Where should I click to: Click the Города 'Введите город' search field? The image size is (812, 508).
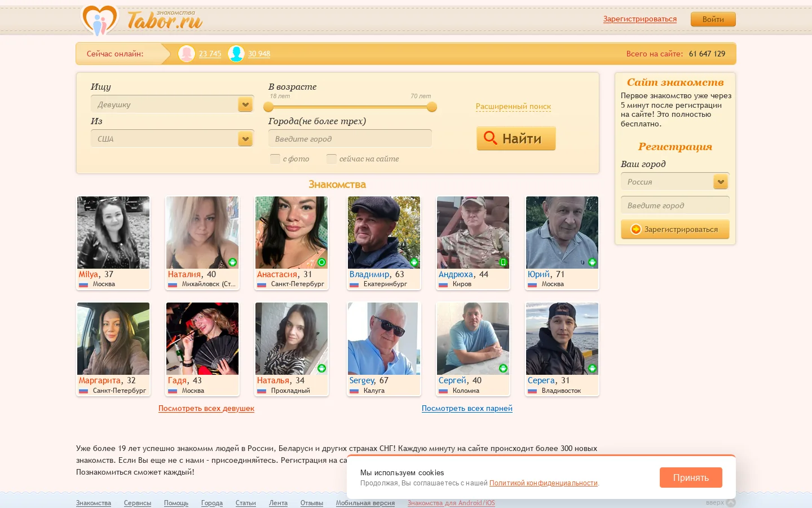350,139
